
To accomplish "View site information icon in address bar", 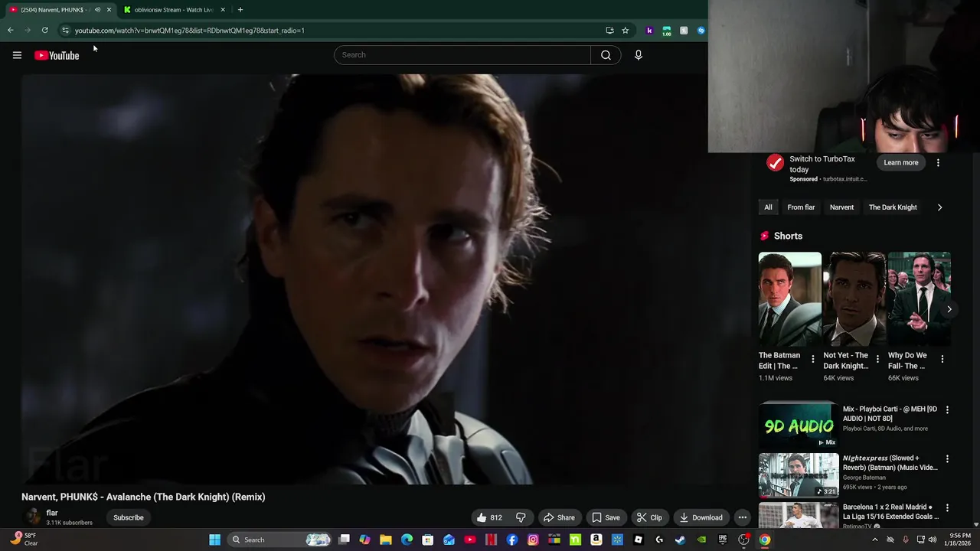I will 65,31.
